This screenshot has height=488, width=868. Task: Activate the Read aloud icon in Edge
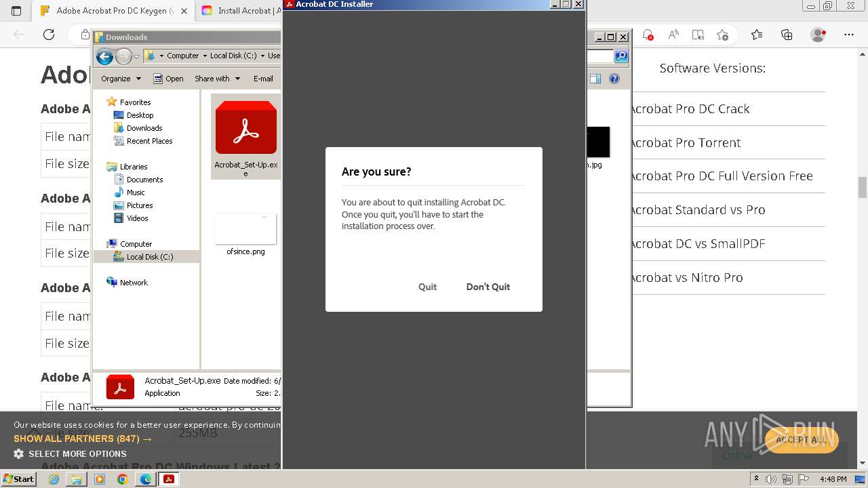pyautogui.click(x=673, y=35)
